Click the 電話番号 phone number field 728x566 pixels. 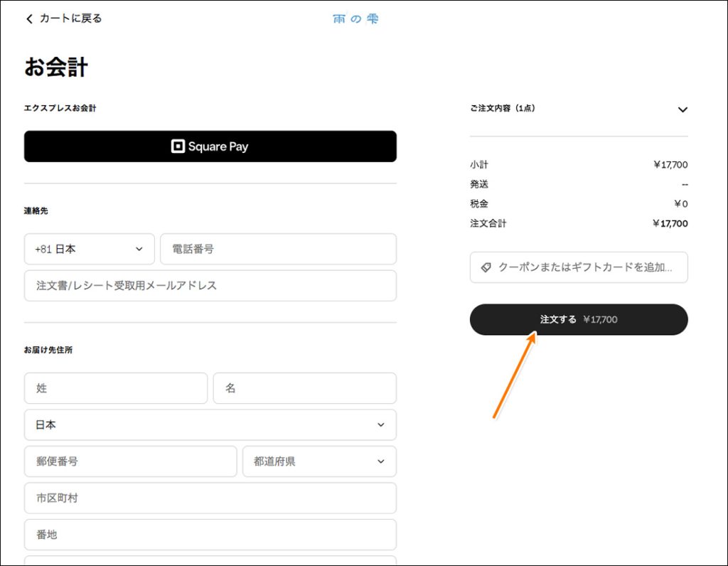[278, 249]
